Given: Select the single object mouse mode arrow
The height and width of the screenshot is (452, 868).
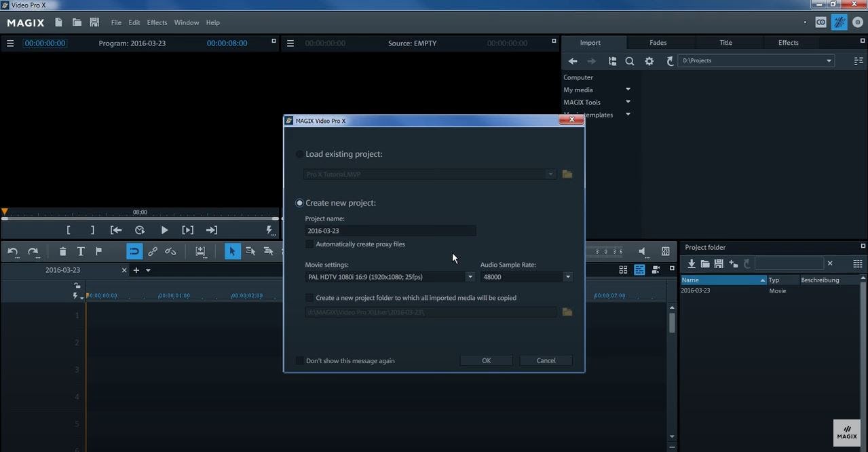Looking at the screenshot, I should [232, 251].
